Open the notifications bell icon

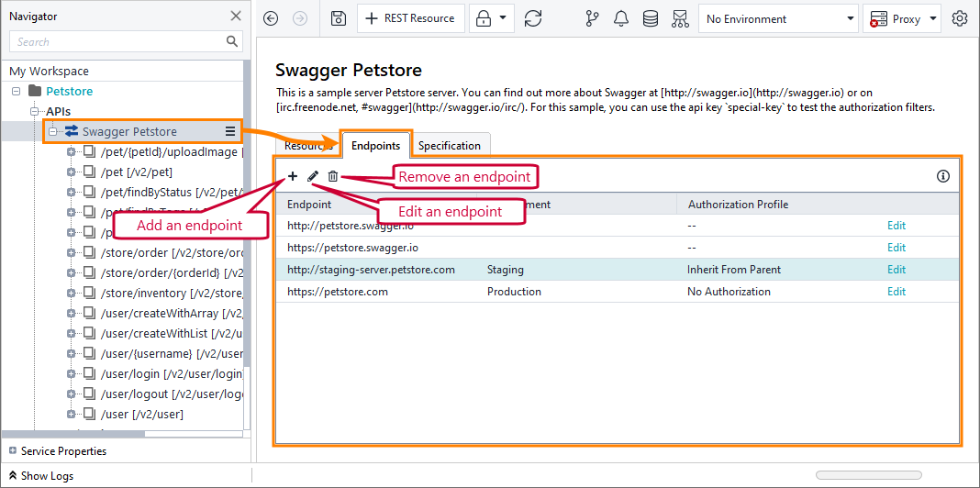621,18
